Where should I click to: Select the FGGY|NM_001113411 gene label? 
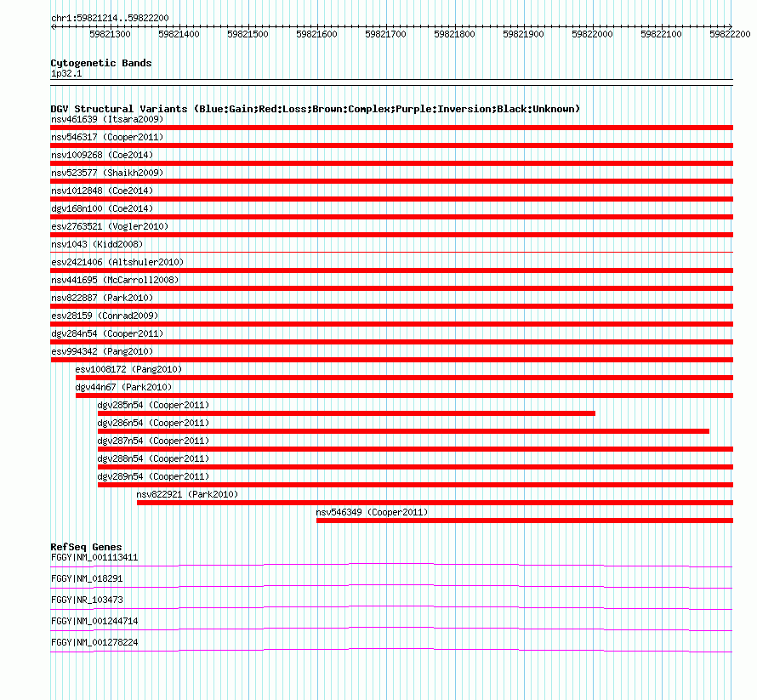[94, 558]
